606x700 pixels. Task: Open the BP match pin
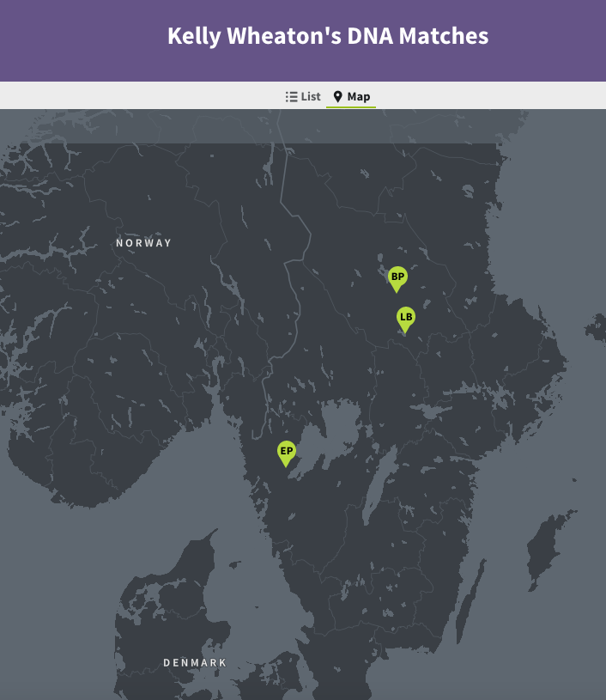[x=397, y=277]
